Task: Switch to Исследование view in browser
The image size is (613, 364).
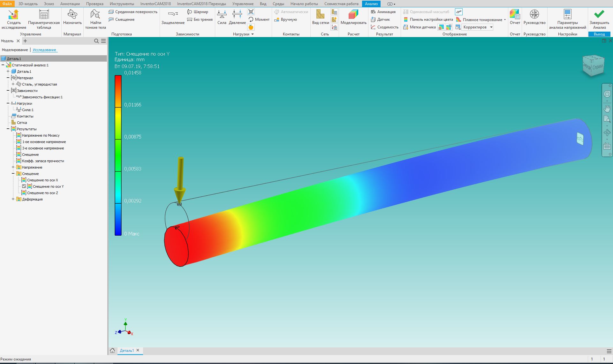Action: [x=44, y=50]
